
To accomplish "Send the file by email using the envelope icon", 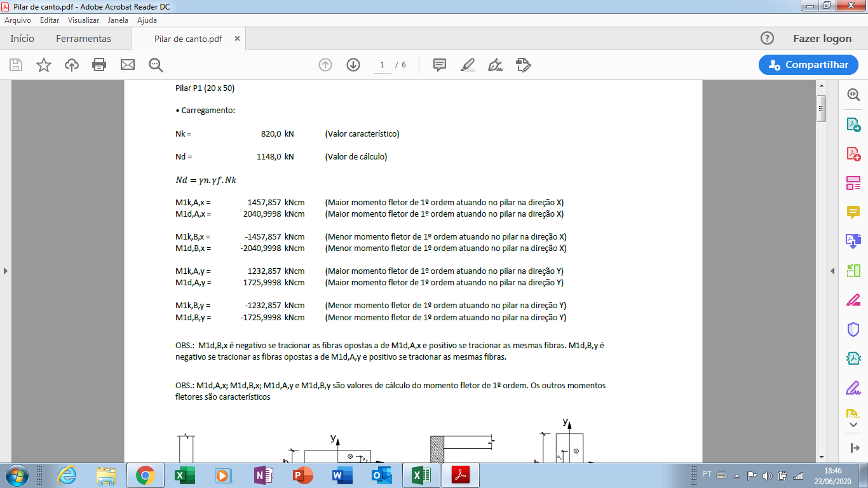I will (x=128, y=65).
